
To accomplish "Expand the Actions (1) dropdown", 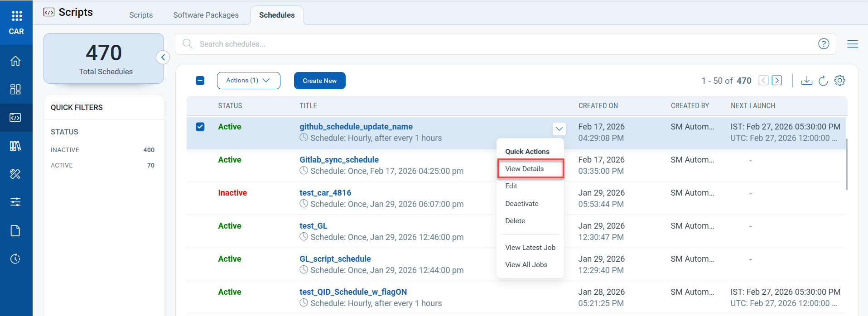I will pos(248,81).
